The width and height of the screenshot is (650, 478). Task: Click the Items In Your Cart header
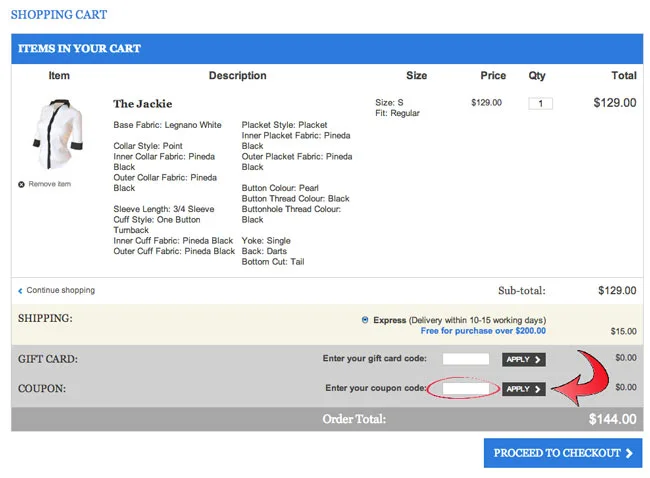tap(79, 48)
